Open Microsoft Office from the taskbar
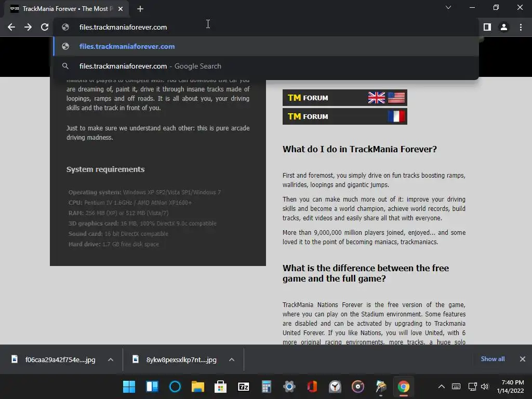This screenshot has width=532, height=399. 312,387
